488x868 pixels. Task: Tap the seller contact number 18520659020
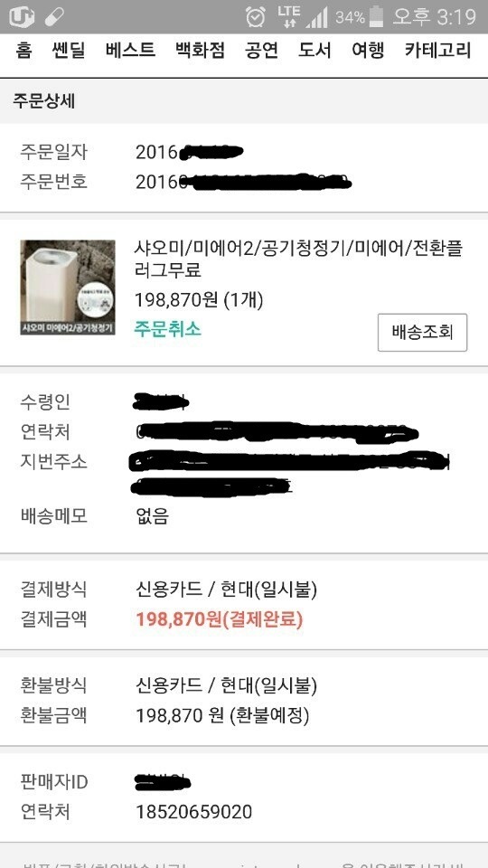pyautogui.click(x=194, y=812)
